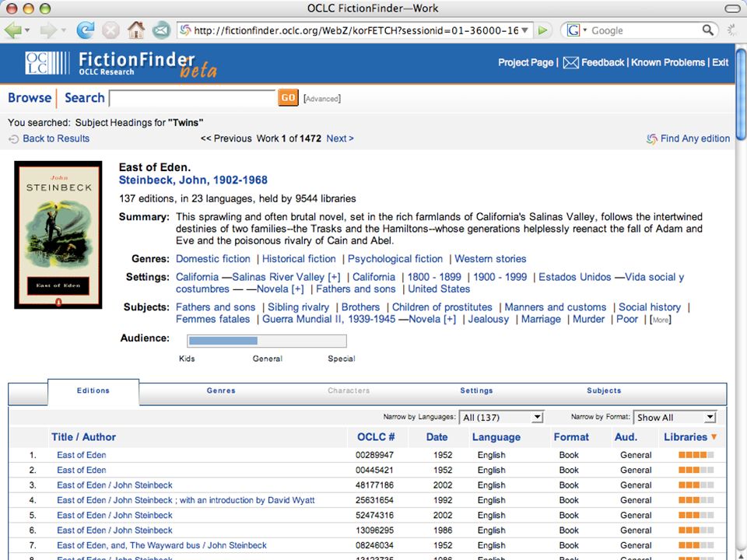
Task: Click the Exit link
Action: (721, 62)
